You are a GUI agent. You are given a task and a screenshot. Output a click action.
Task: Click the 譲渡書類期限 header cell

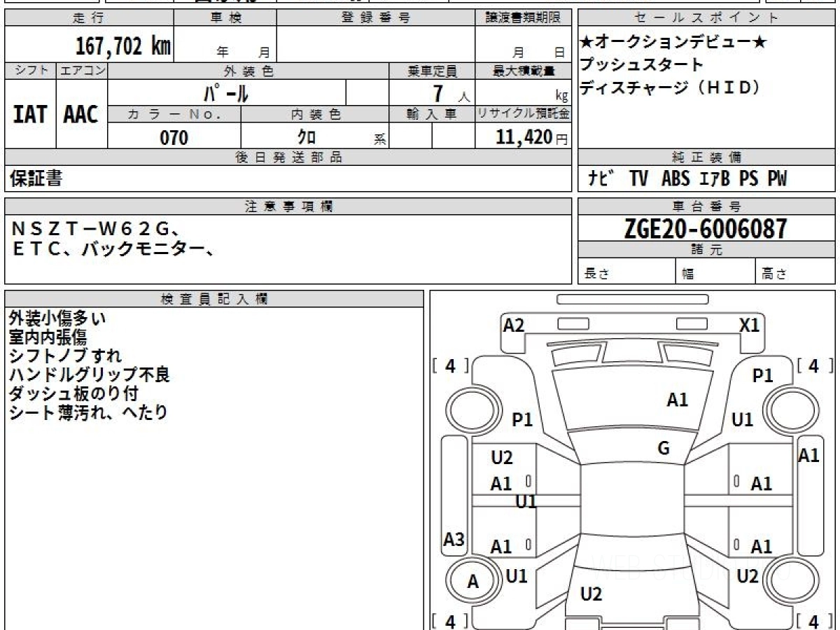coord(523,18)
